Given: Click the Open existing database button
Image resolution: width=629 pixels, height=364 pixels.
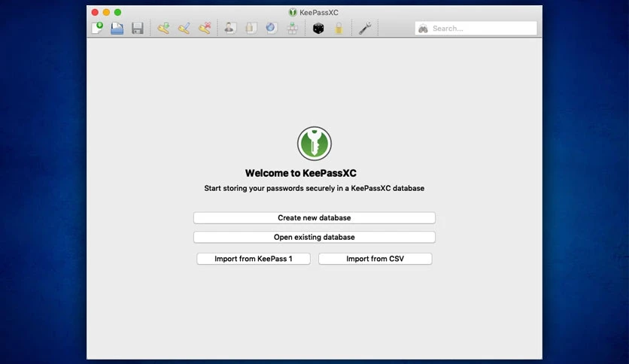Looking at the screenshot, I should coord(314,237).
